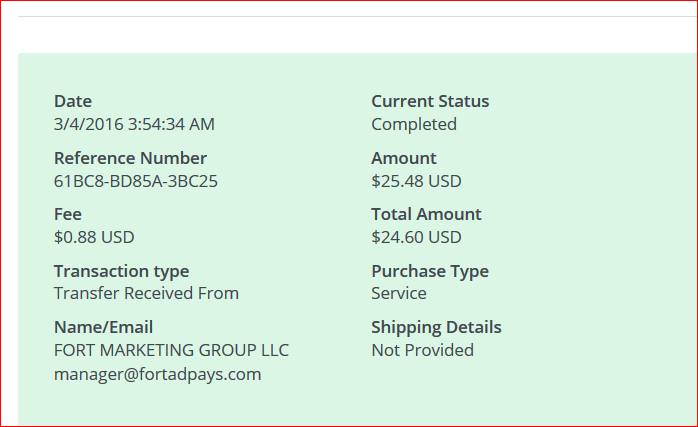698x427 pixels.
Task: Click the $25.48 USD amount value
Action: 416,181
